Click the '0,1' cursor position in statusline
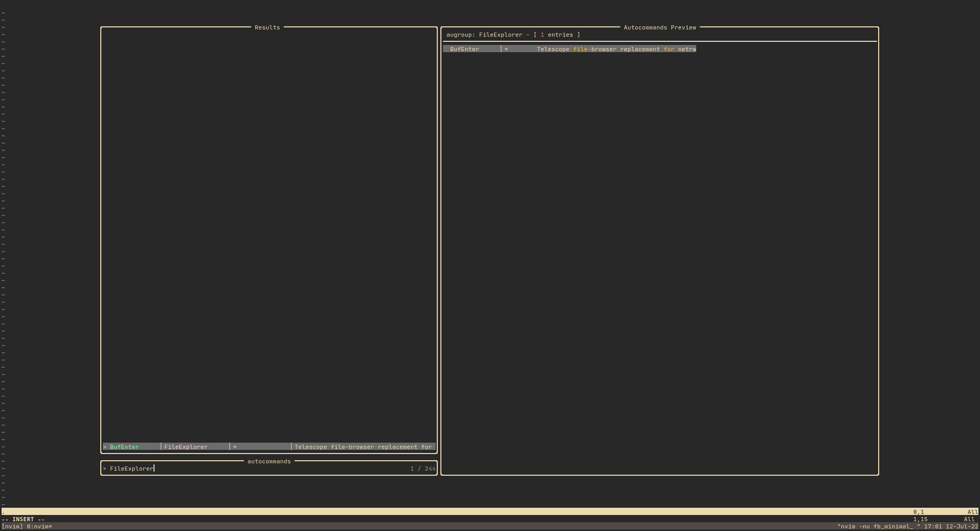 point(918,512)
